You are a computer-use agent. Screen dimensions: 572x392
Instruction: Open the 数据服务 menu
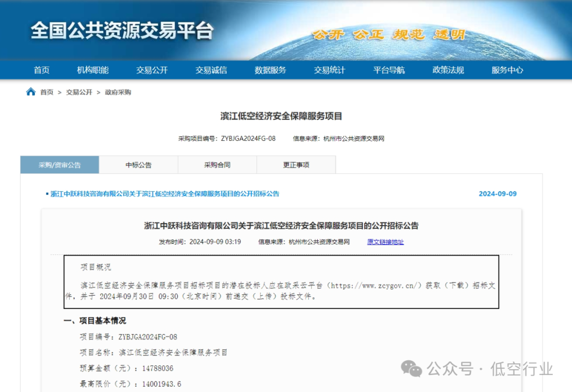point(269,70)
